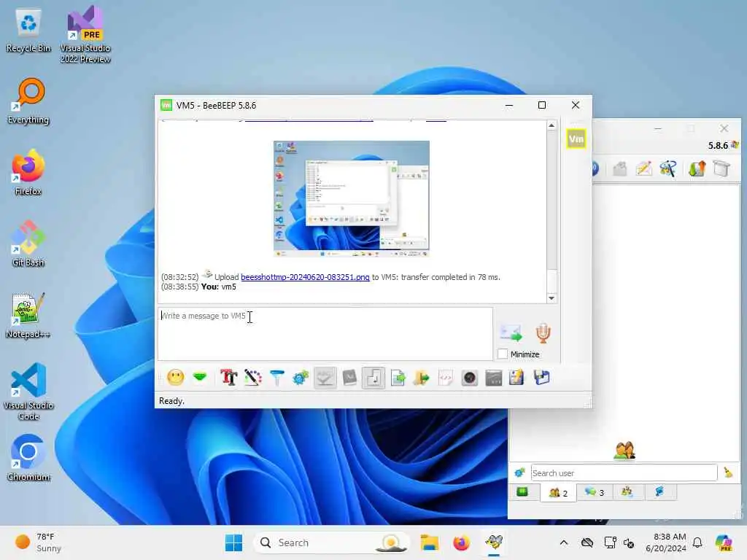The image size is (747, 560).
Task: Click the taskbar Search box
Action: [x=332, y=542]
